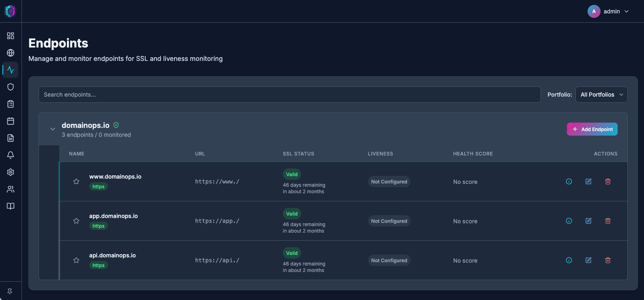
Task: Open the All Portfolios dropdown
Action: pyautogui.click(x=601, y=95)
